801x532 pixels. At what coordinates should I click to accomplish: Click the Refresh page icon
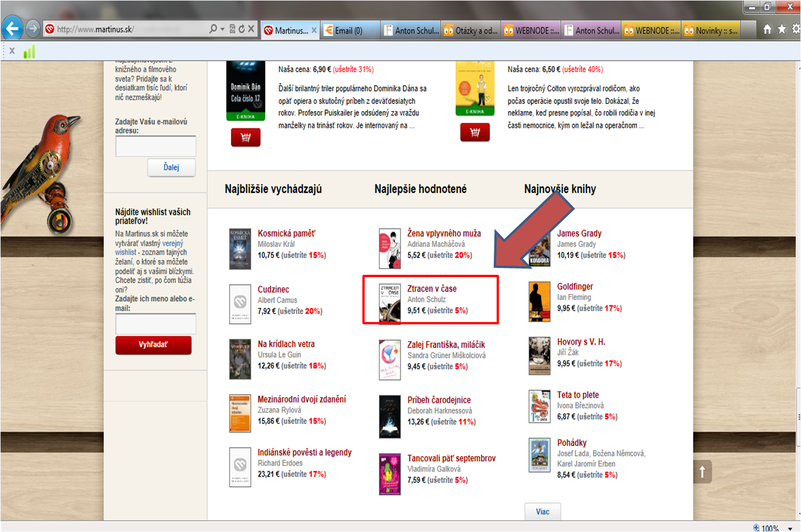241,28
